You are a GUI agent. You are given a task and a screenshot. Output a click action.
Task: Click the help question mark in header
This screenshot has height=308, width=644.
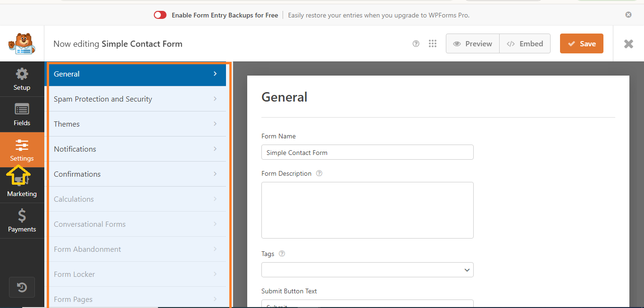tap(416, 43)
